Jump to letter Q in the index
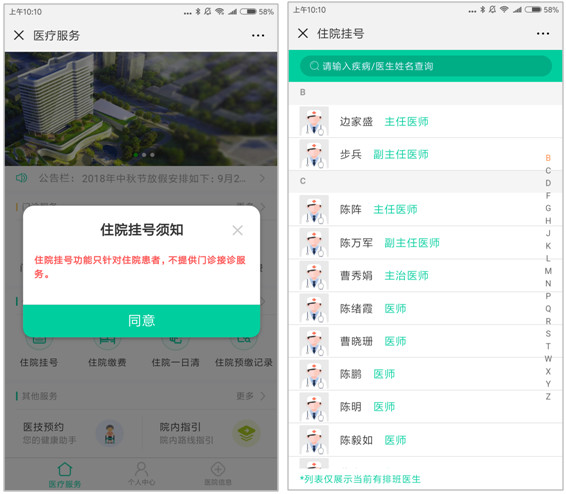Image resolution: width=566 pixels, height=494 pixels. (x=548, y=309)
